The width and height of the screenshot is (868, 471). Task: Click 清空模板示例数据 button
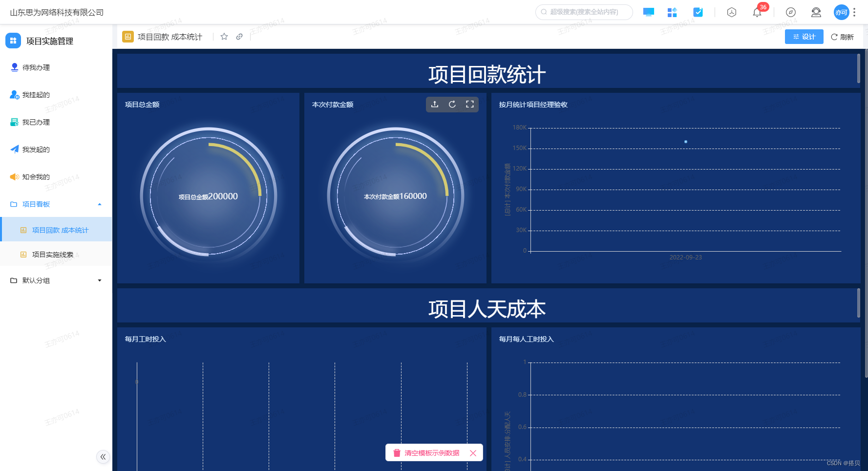pos(426,453)
